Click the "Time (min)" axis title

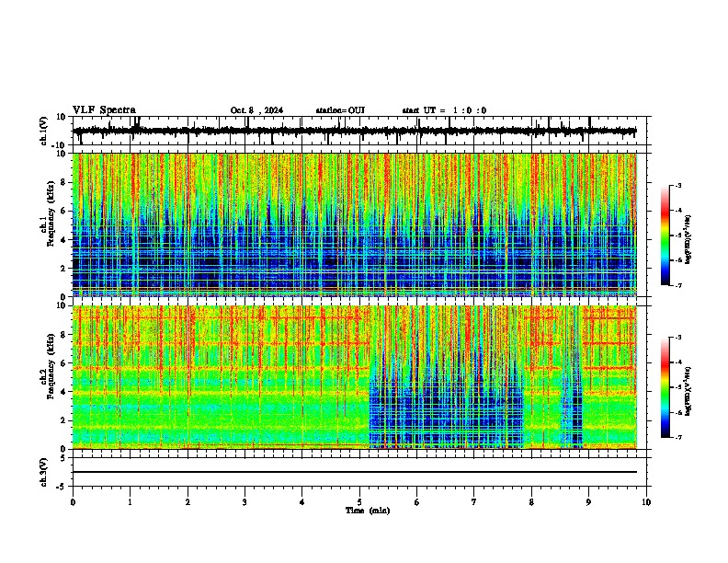368,511
